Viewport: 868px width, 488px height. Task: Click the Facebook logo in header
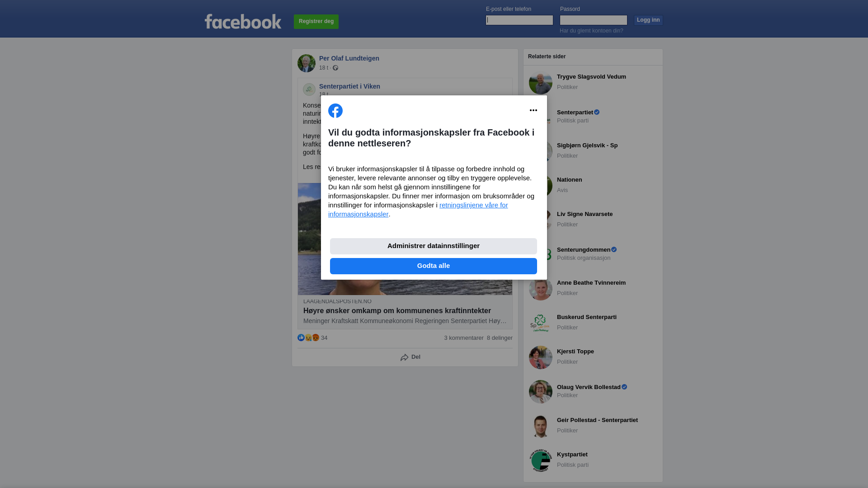tap(243, 21)
